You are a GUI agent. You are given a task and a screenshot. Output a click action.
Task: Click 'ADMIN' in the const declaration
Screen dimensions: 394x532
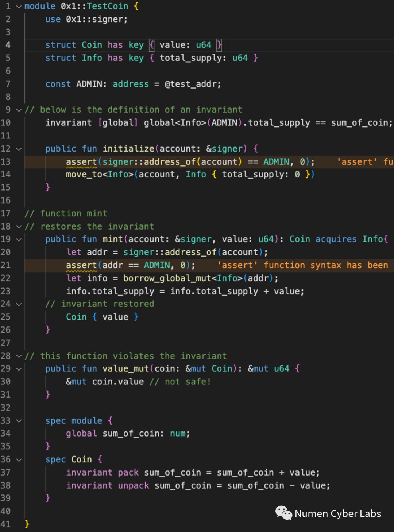(89, 84)
